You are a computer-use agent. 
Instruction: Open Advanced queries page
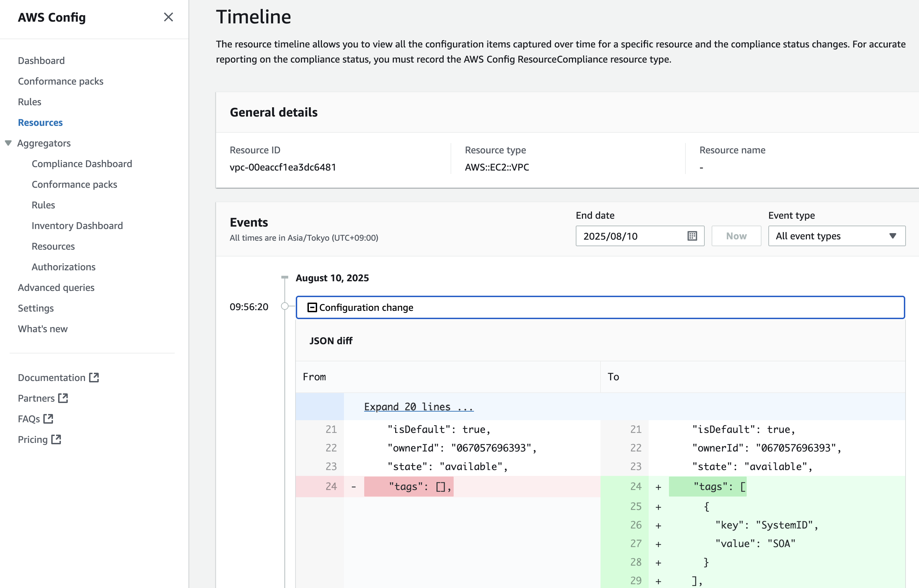pyautogui.click(x=56, y=287)
